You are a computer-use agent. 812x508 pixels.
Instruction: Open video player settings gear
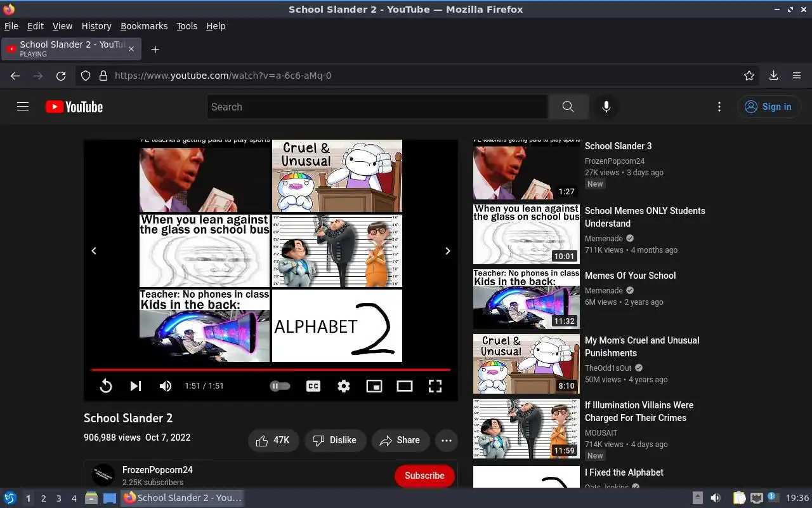point(344,385)
